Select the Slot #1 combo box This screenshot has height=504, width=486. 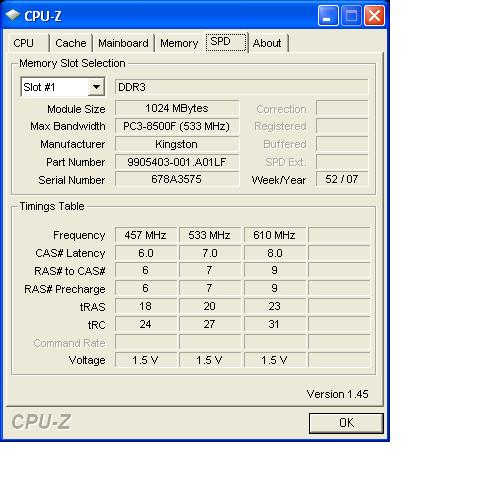[x=63, y=87]
